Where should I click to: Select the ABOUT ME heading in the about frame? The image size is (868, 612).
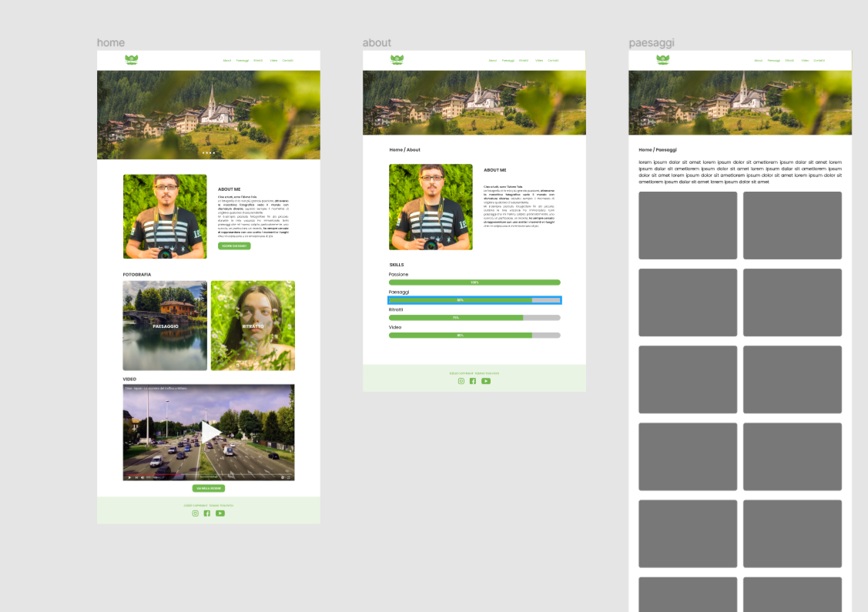click(495, 170)
